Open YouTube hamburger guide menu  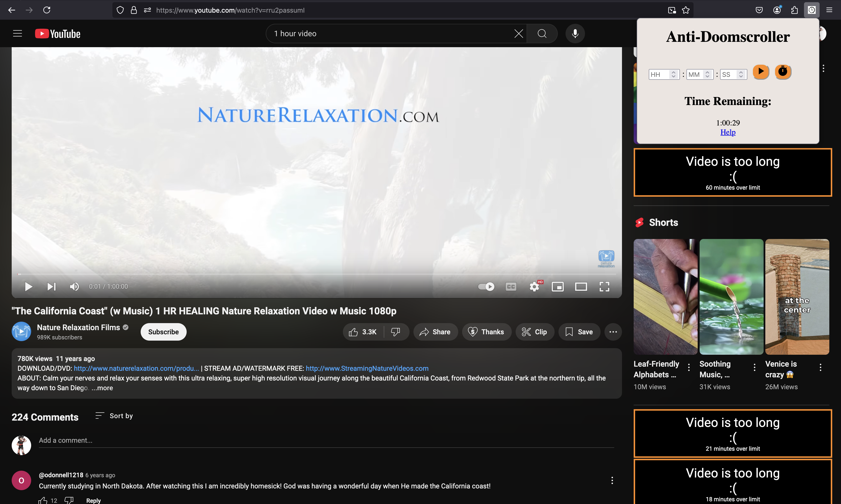[17, 34]
